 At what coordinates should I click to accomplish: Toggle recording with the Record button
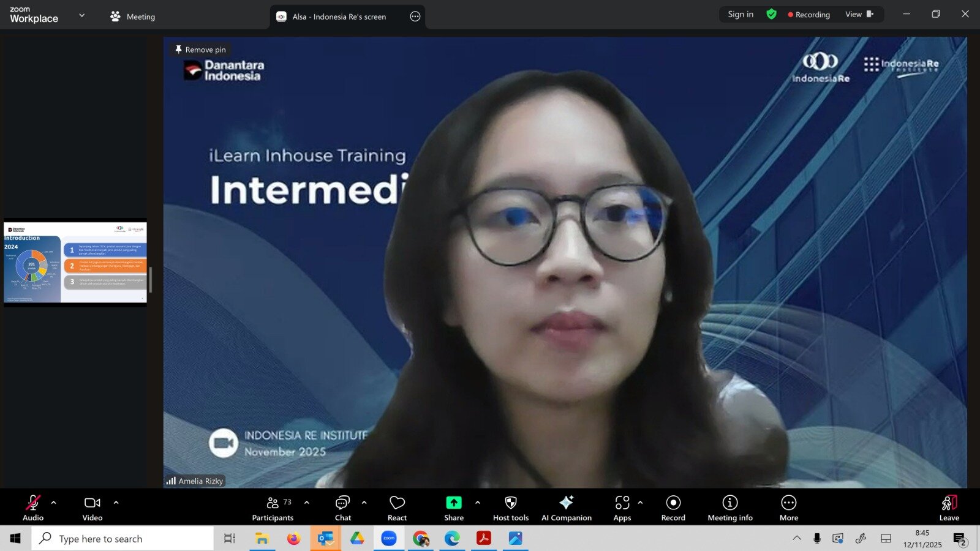tap(673, 508)
